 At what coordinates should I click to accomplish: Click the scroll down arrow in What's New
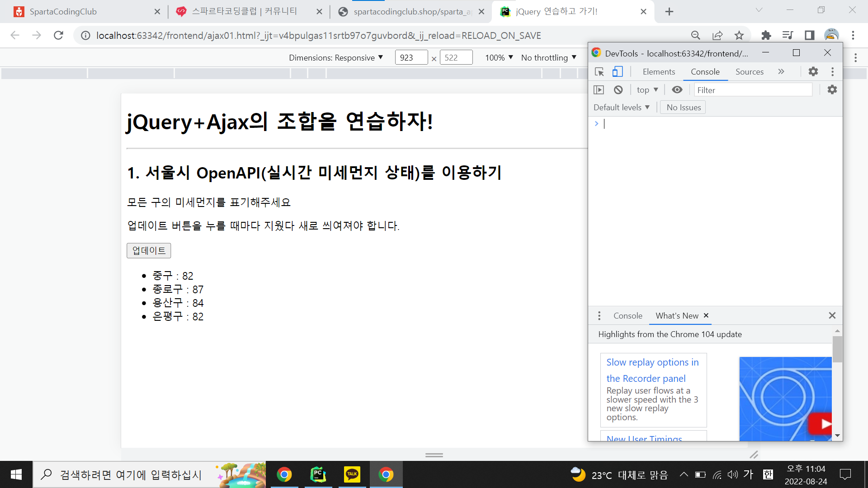837,436
